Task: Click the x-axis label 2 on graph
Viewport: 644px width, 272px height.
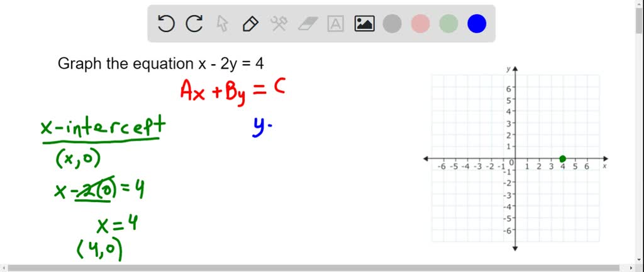Action: [538, 166]
